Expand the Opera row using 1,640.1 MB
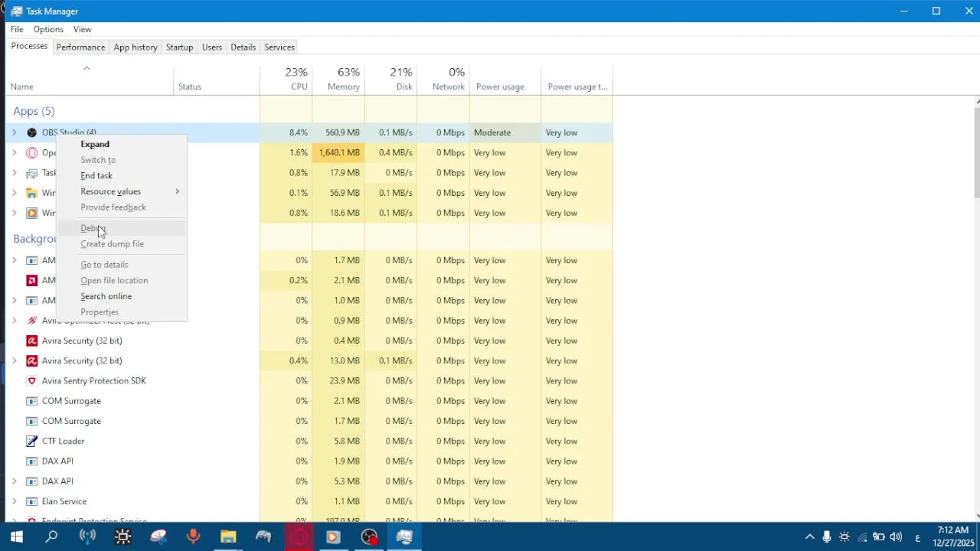Image resolution: width=980 pixels, height=551 pixels. click(x=14, y=152)
